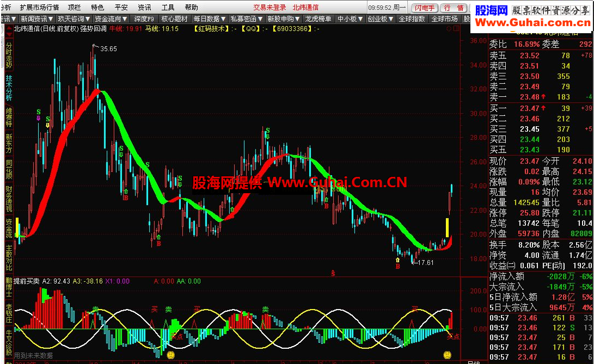Click the 深度F9 toolbar button

click(x=144, y=19)
